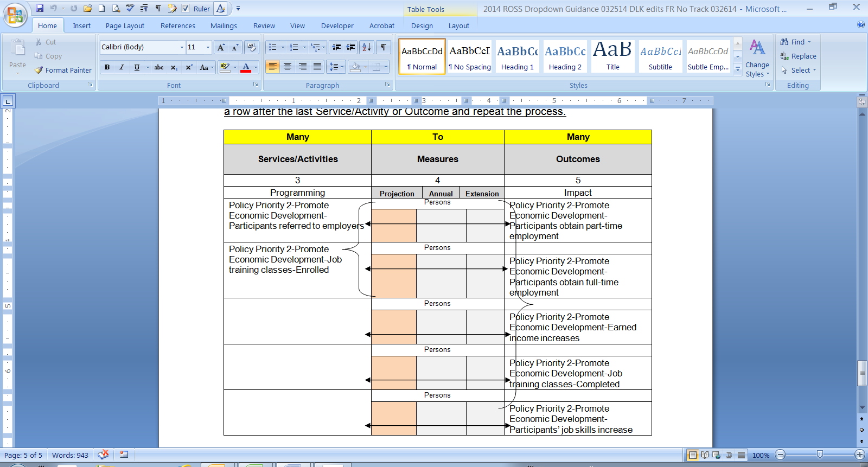Toggle underline formatting

click(x=137, y=67)
